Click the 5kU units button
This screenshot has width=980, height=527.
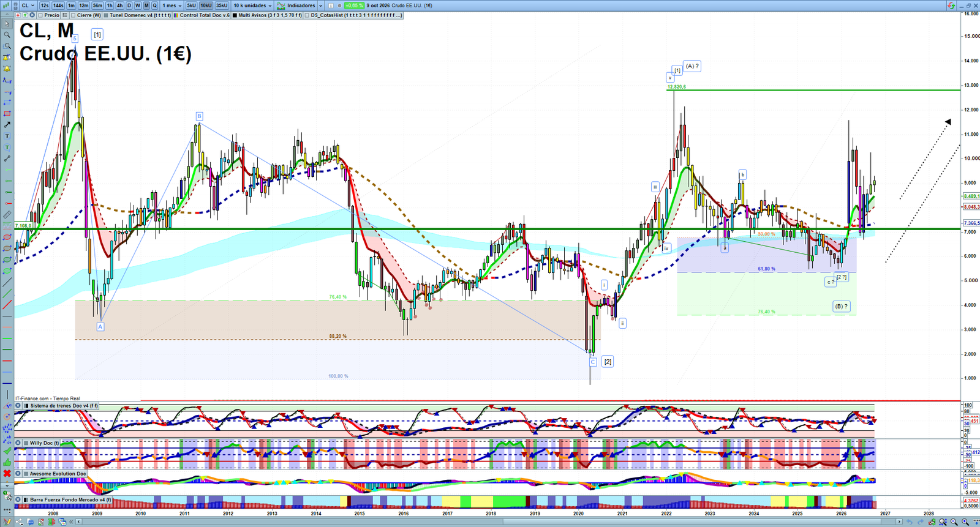191,6
